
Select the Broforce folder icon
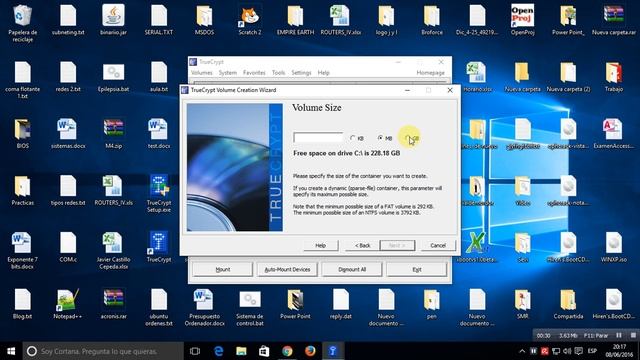pyautogui.click(x=432, y=20)
